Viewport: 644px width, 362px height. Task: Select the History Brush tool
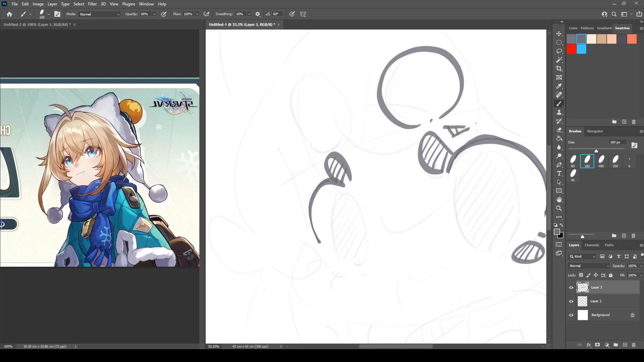point(559,121)
